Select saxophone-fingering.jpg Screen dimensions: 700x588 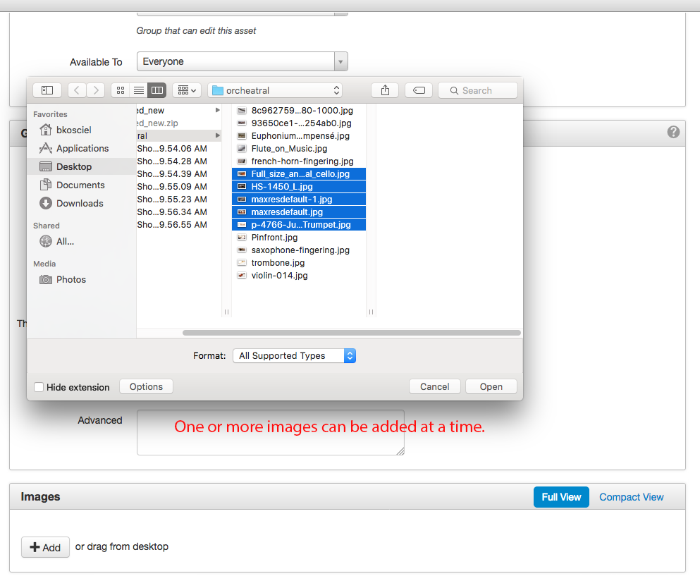pos(299,250)
